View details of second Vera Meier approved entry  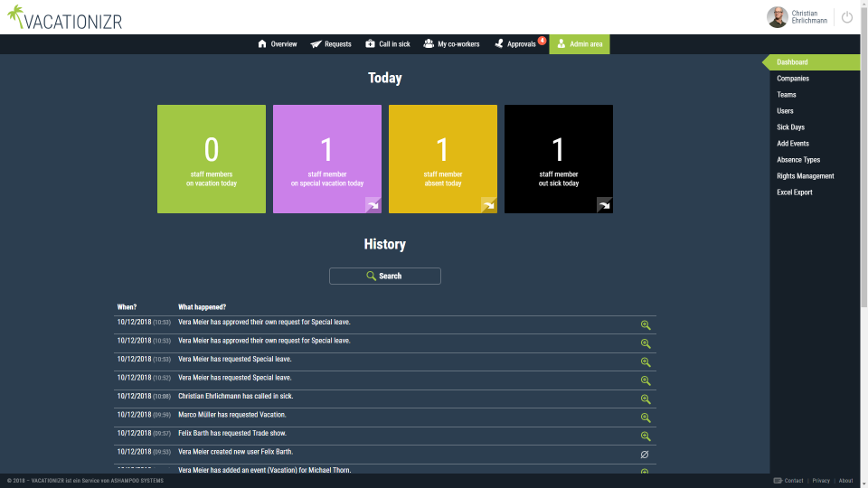[x=646, y=343]
